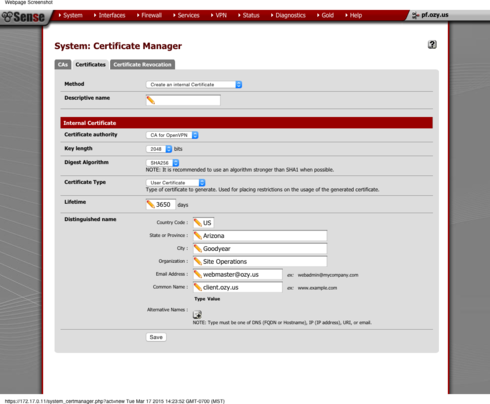Open the Certificate authority dropdown
The width and height of the screenshot is (490, 404).
click(172, 135)
